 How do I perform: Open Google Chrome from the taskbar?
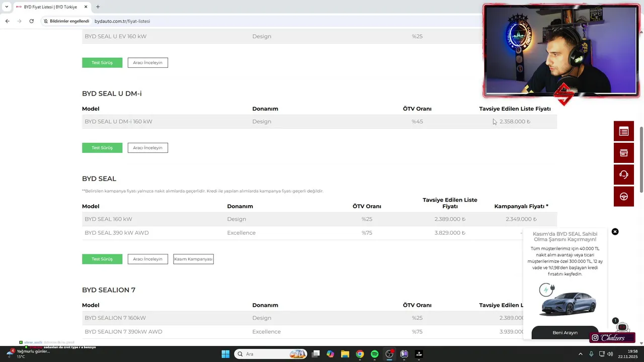[x=360, y=354]
